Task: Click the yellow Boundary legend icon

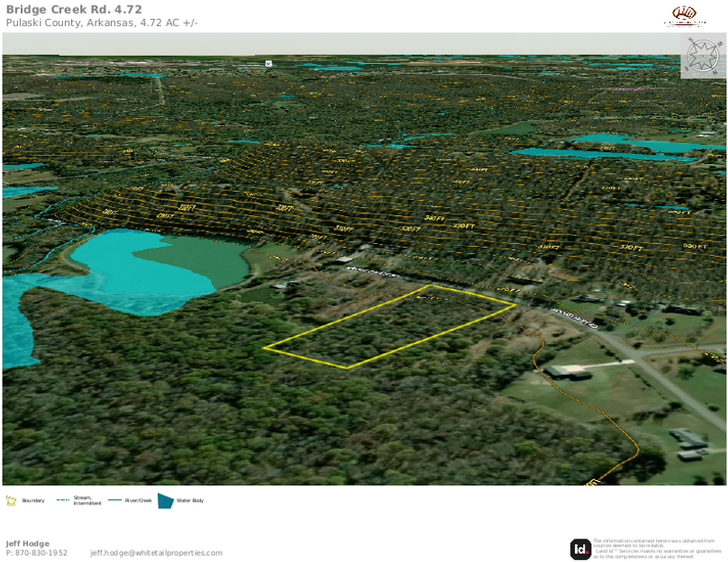Action: point(11,500)
